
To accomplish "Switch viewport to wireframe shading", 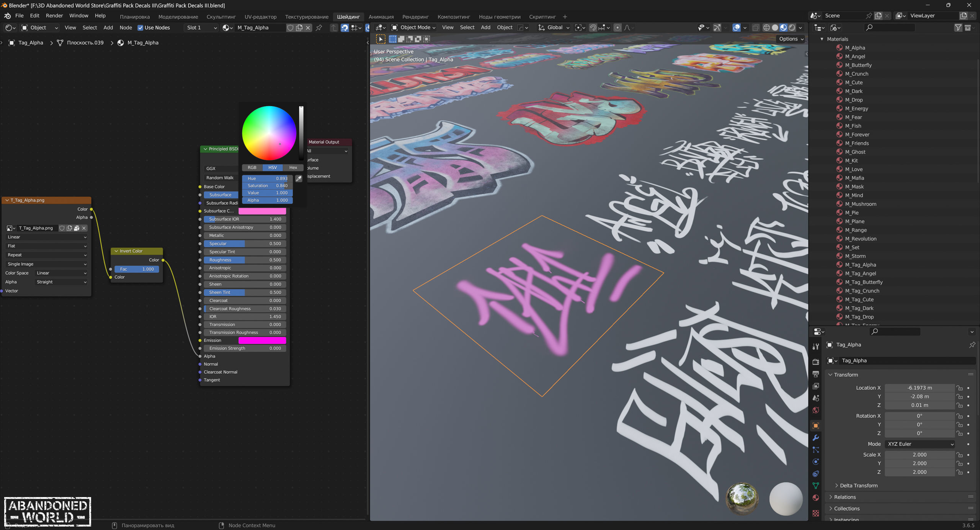I will [x=766, y=28].
